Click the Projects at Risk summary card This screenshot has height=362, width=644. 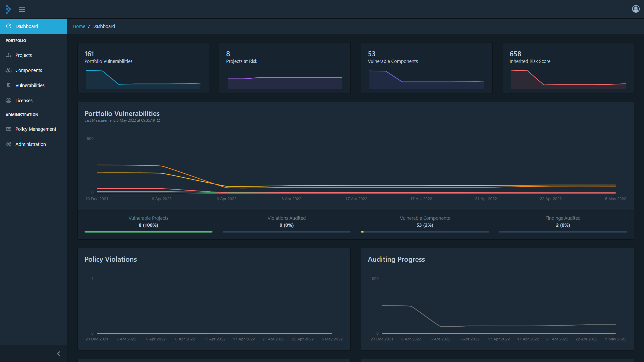coord(285,68)
